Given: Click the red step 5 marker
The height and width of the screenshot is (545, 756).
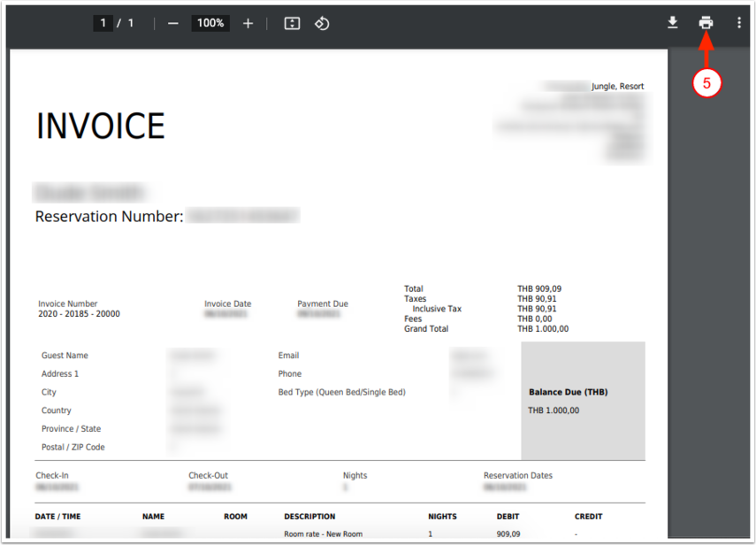Looking at the screenshot, I should point(706,83).
